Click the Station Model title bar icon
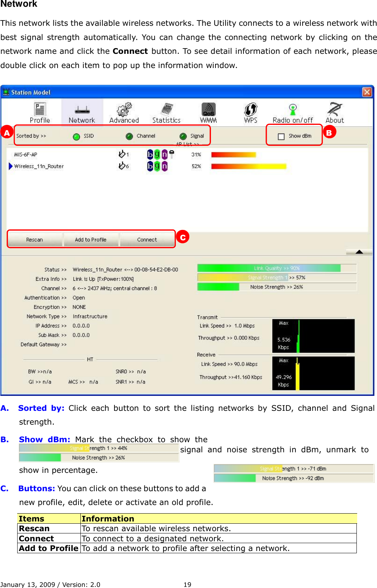 6,92
